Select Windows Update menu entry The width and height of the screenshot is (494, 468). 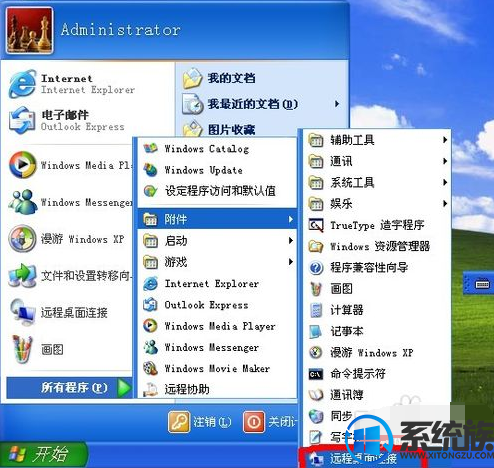click(217, 170)
